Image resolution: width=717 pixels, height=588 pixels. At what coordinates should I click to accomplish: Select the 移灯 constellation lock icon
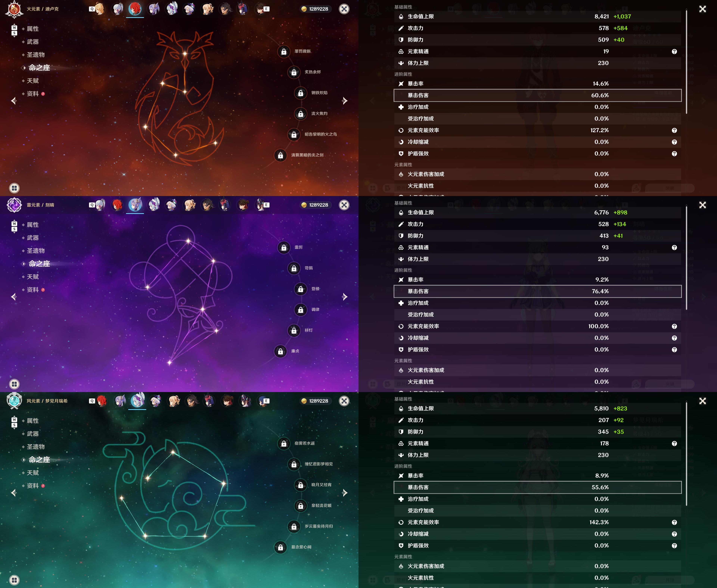coord(294,331)
